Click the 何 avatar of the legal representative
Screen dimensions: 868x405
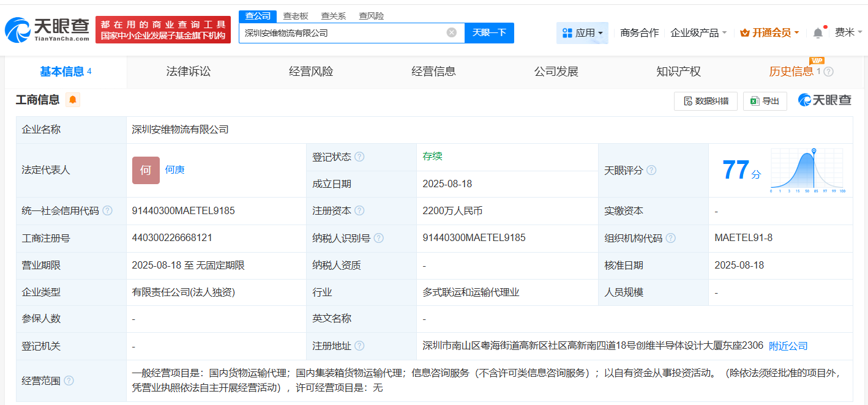pyautogui.click(x=145, y=170)
